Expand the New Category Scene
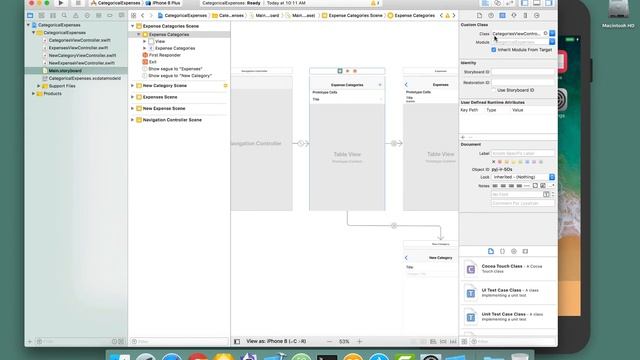 [132, 86]
